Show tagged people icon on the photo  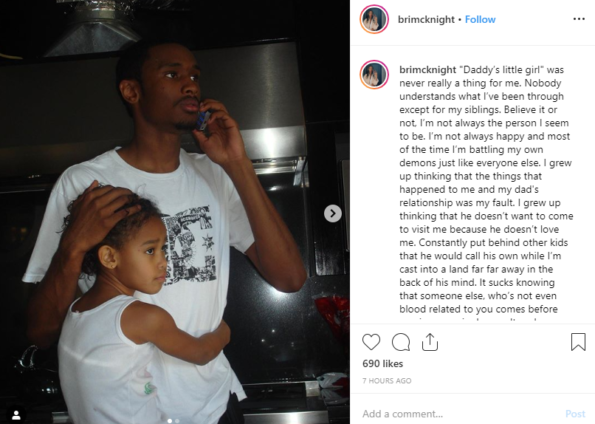[x=16, y=415]
